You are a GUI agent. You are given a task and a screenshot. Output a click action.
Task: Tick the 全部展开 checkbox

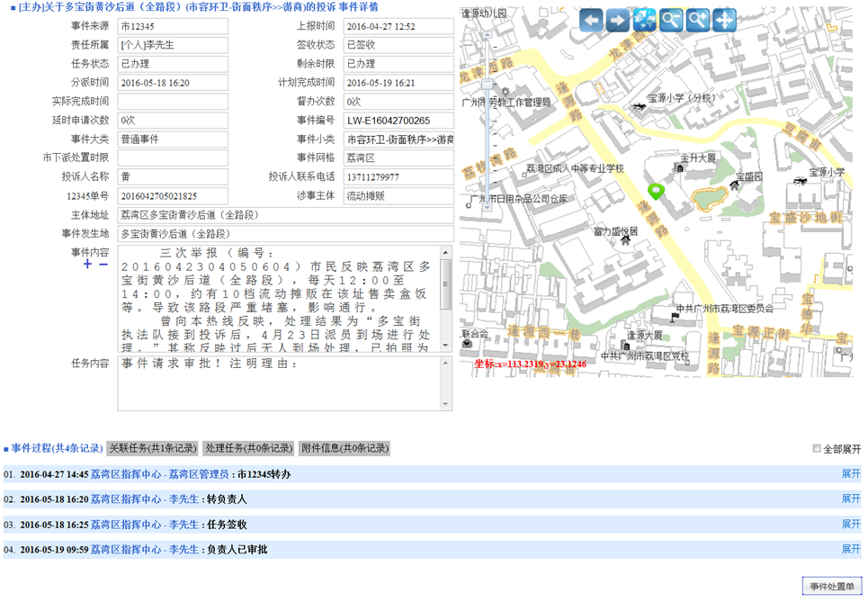coord(817,448)
